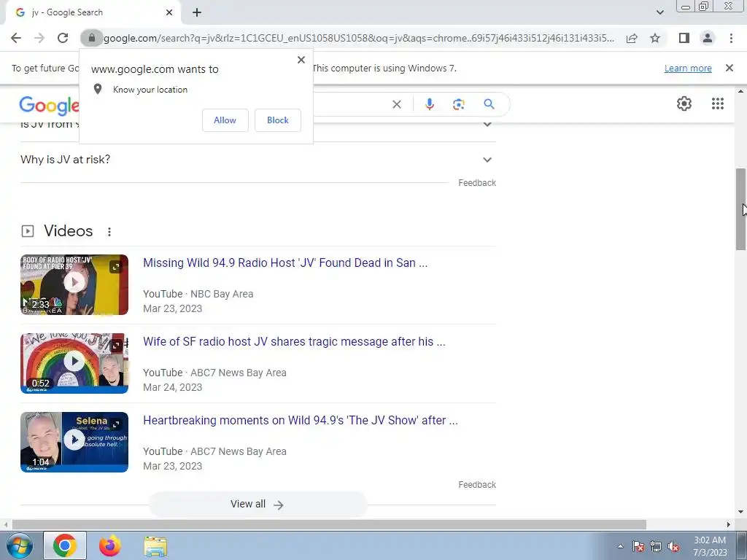The width and height of the screenshot is (747, 560).
Task: Send Feedback on People also ask
Action: pos(477,183)
